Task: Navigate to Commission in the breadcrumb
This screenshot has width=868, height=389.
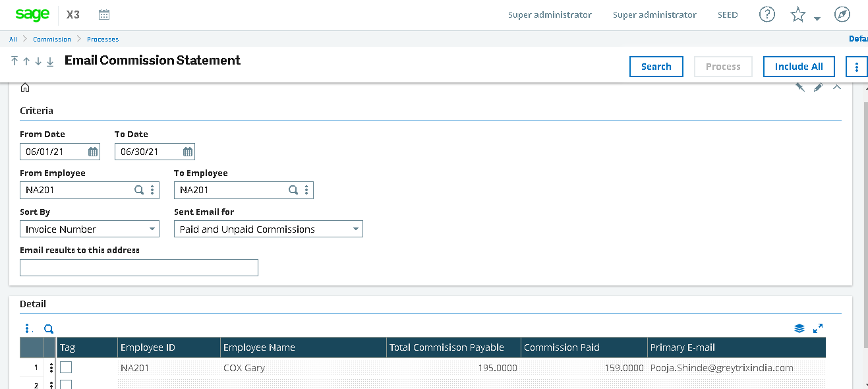Action: [52, 39]
